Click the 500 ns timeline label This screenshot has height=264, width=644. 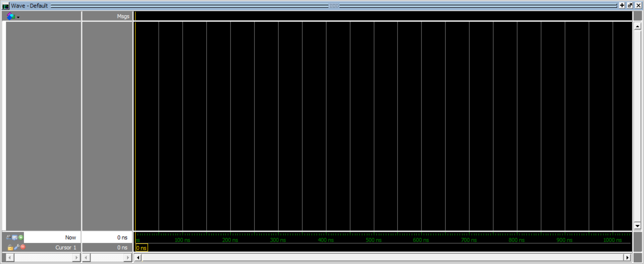pyautogui.click(x=374, y=240)
